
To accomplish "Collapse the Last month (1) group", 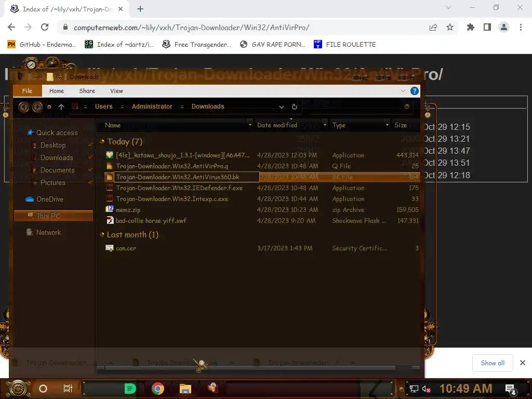I will point(102,234).
